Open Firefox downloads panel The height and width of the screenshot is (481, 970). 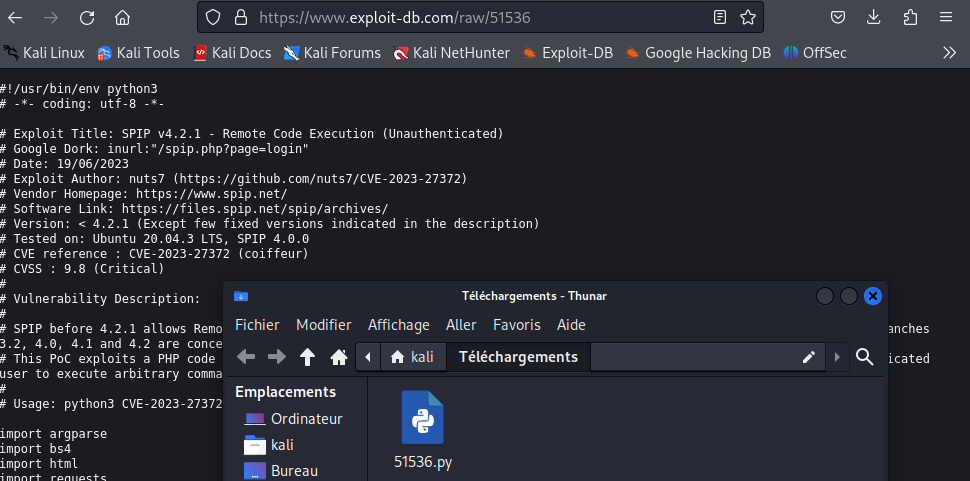click(873, 17)
